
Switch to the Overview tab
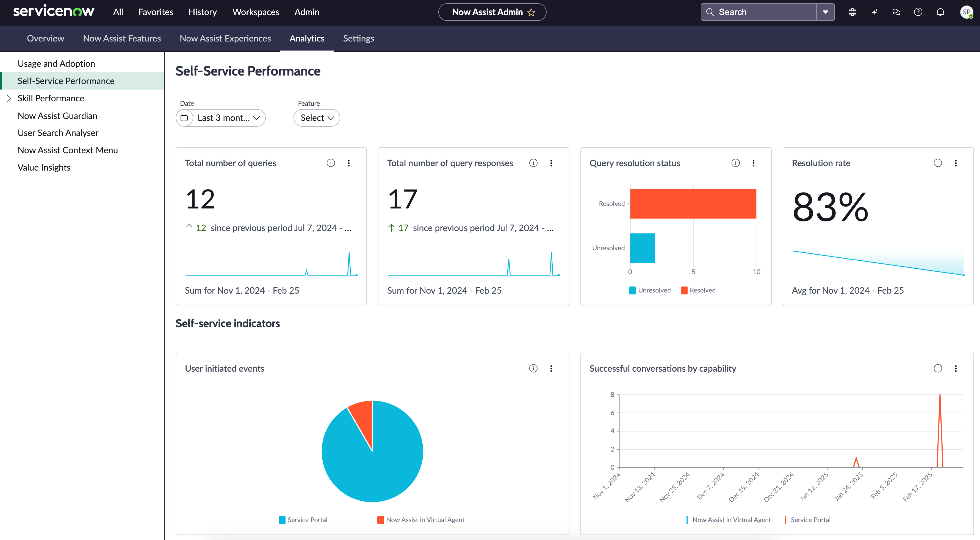coord(45,38)
